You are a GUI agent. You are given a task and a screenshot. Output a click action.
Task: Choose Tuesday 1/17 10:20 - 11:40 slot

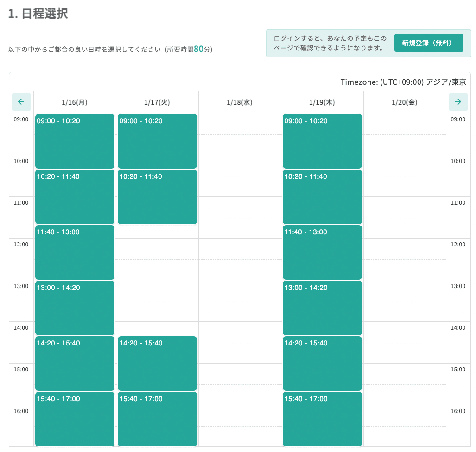(x=157, y=197)
